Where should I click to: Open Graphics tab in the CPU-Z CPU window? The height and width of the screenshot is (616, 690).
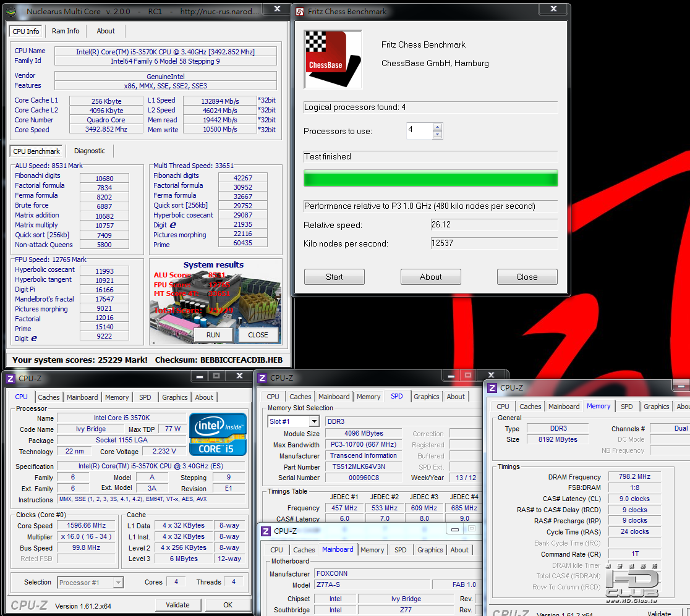tap(175, 397)
